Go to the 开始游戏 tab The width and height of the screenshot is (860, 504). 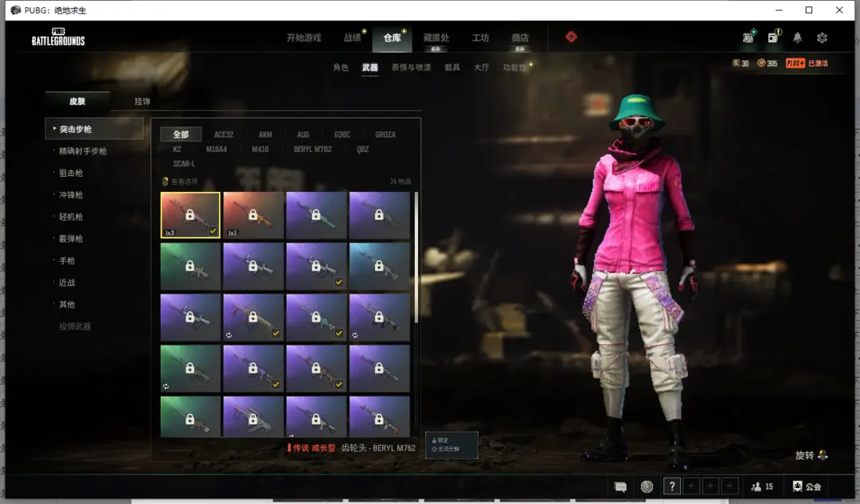point(304,38)
